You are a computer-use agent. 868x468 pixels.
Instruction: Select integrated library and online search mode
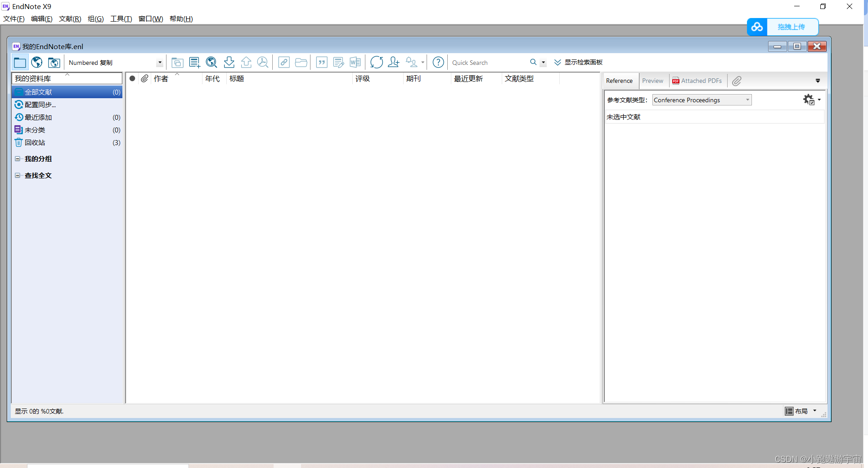(x=54, y=63)
